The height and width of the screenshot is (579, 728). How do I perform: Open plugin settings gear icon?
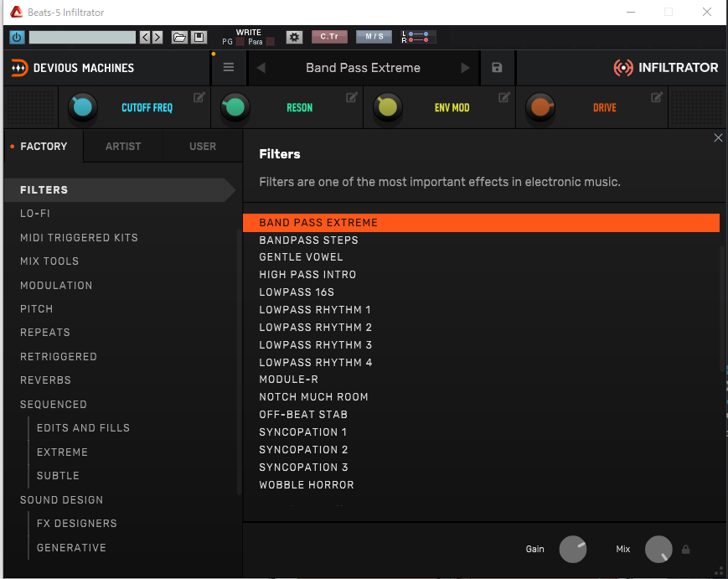[294, 37]
